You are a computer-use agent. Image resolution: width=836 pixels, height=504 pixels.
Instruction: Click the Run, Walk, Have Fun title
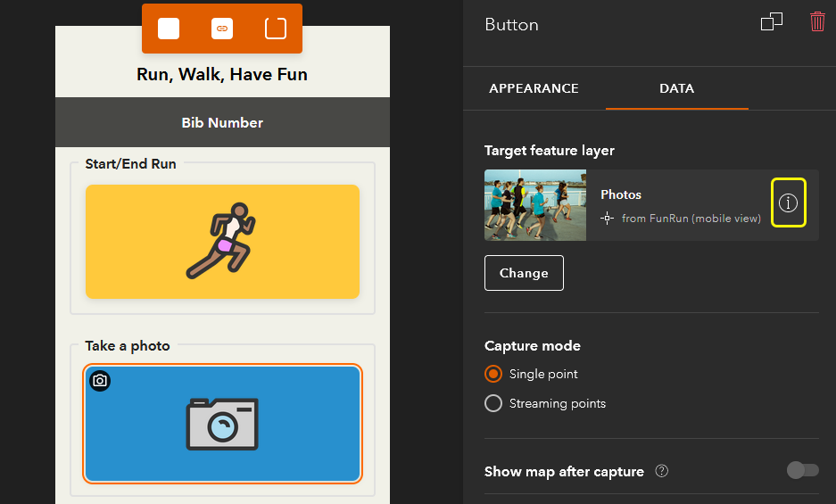tap(222, 74)
